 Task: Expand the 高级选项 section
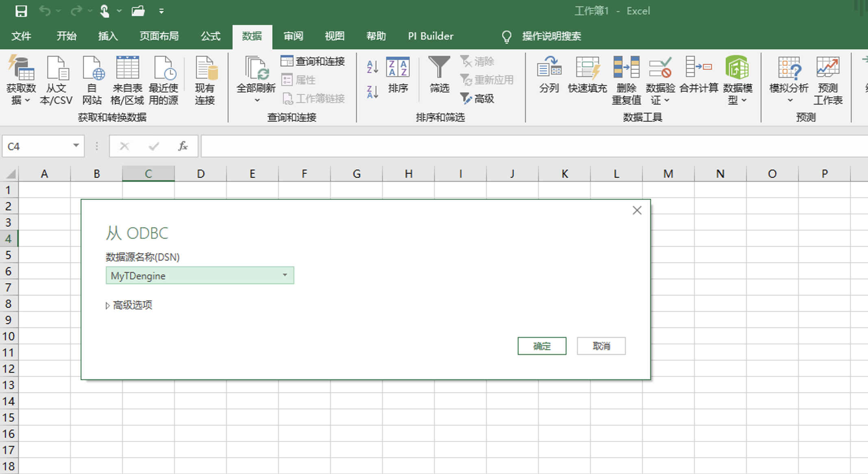pos(132,305)
